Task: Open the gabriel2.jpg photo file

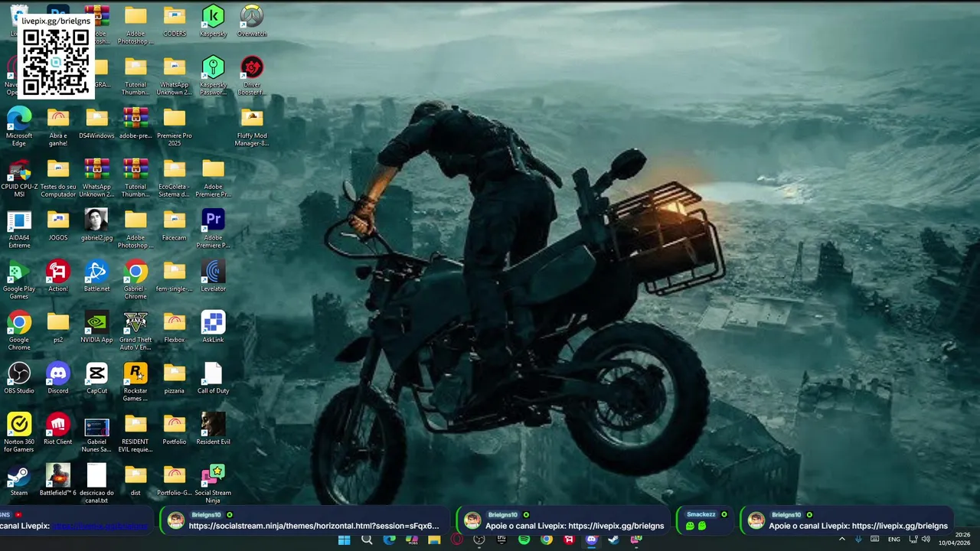Action: (96, 225)
